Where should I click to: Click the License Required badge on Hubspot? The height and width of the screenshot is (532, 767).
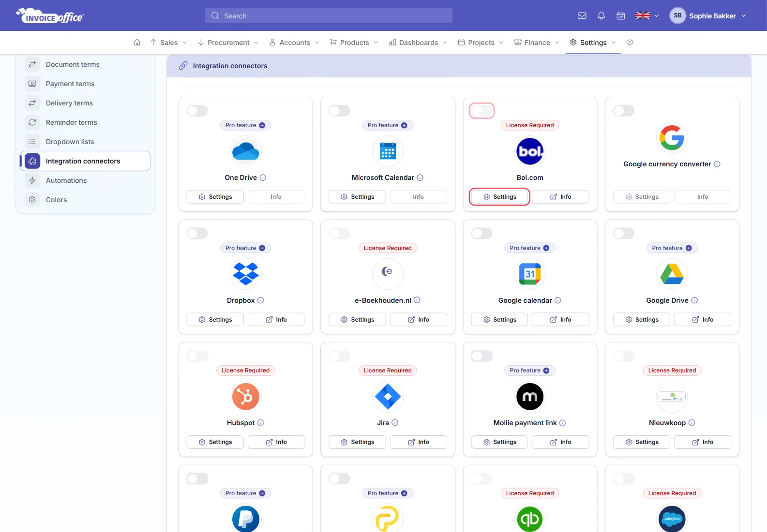246,370
